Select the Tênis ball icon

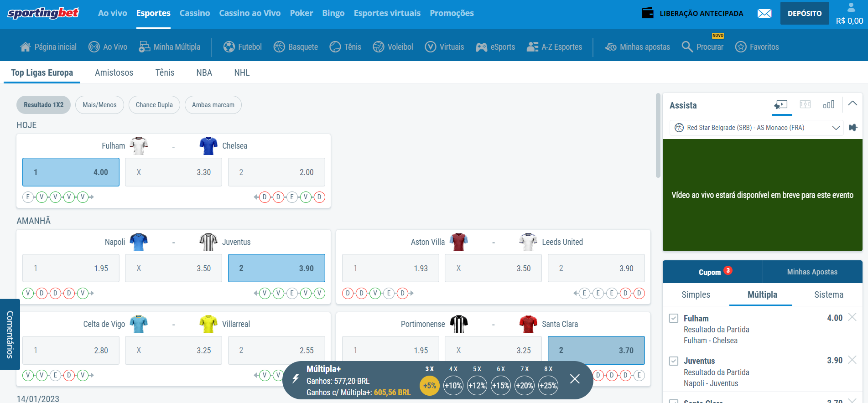335,47
